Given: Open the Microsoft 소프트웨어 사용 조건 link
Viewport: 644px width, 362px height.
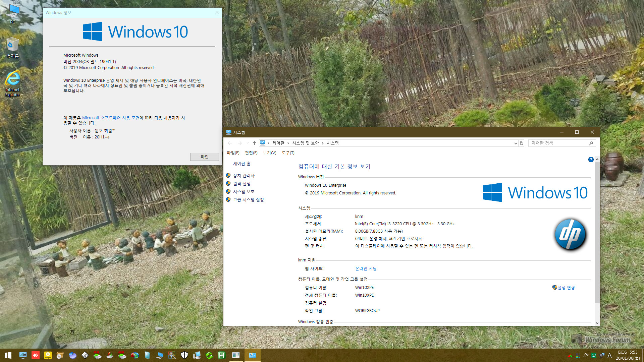Looking at the screenshot, I should [x=111, y=118].
